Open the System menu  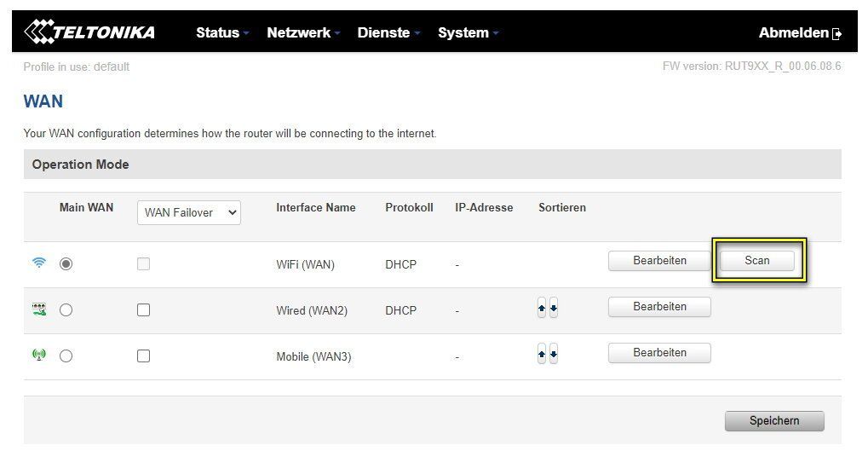pos(468,32)
